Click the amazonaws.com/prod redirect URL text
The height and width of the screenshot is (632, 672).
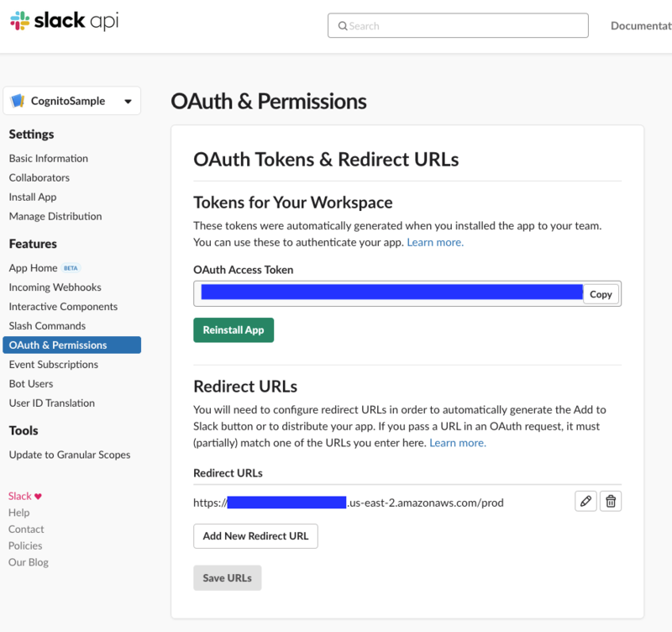[349, 503]
